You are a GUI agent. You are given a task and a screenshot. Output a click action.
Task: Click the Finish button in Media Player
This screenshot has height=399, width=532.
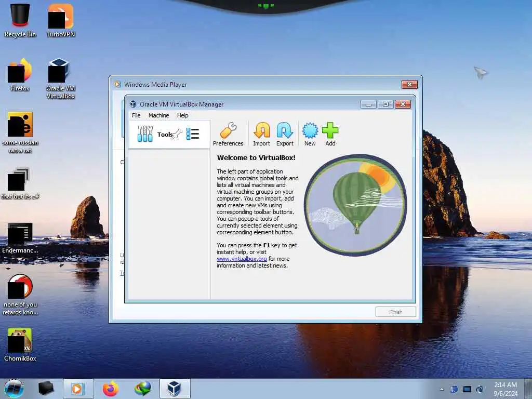point(395,312)
